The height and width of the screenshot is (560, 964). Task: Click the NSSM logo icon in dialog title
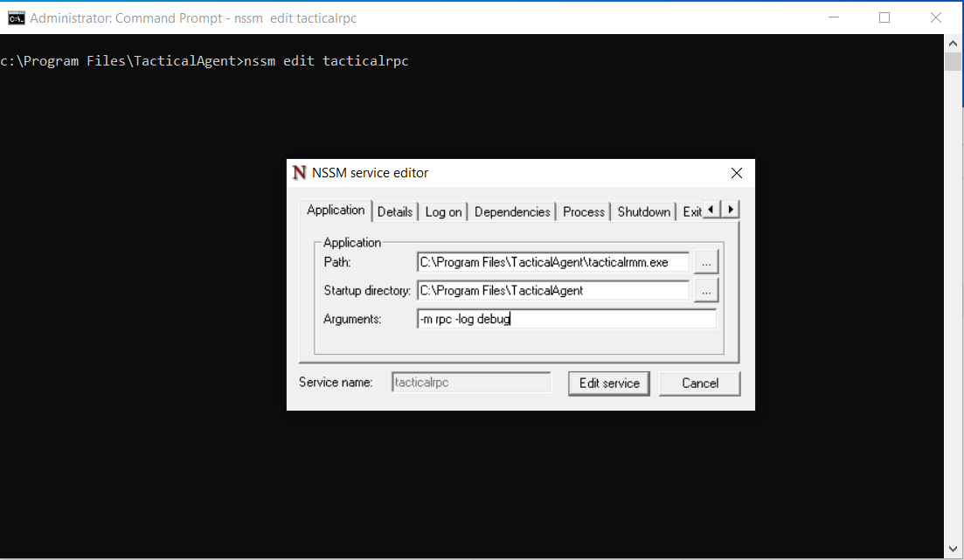point(300,173)
